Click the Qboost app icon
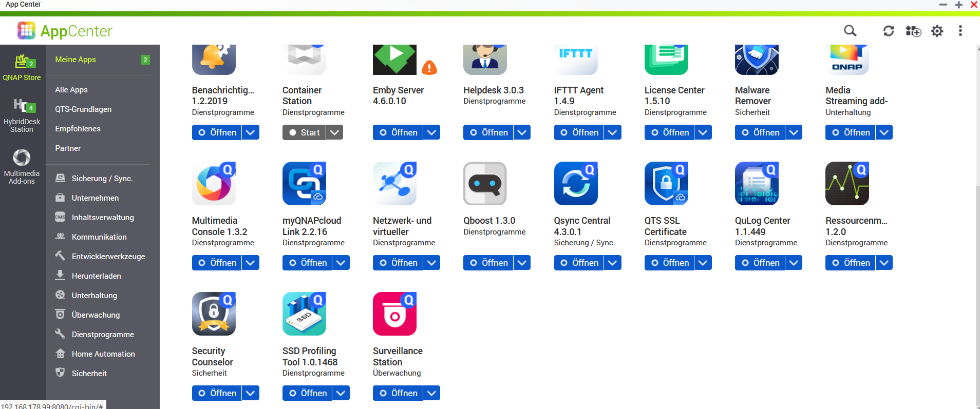 [x=485, y=184]
